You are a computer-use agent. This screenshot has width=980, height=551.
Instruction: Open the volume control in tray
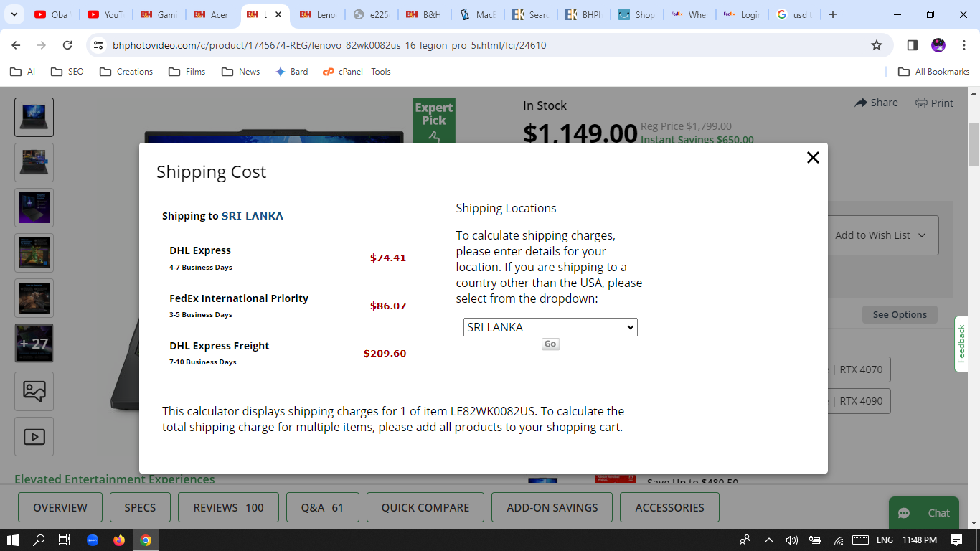(792, 540)
